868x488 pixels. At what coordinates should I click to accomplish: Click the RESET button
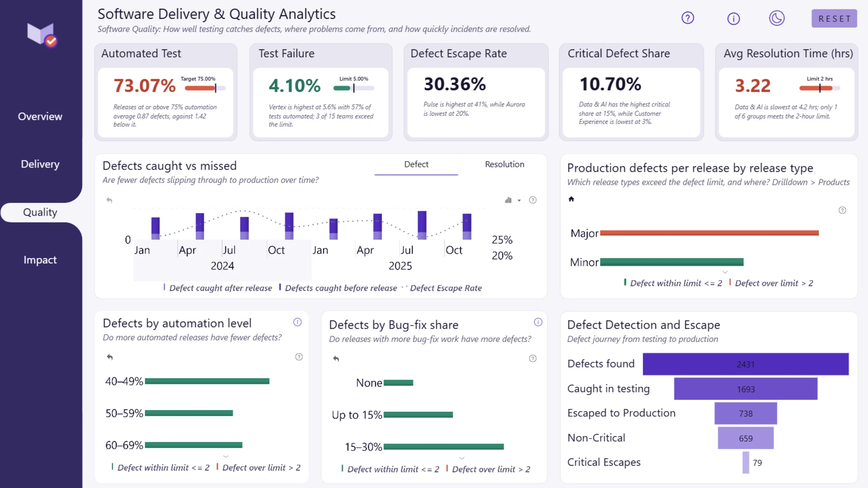click(834, 19)
